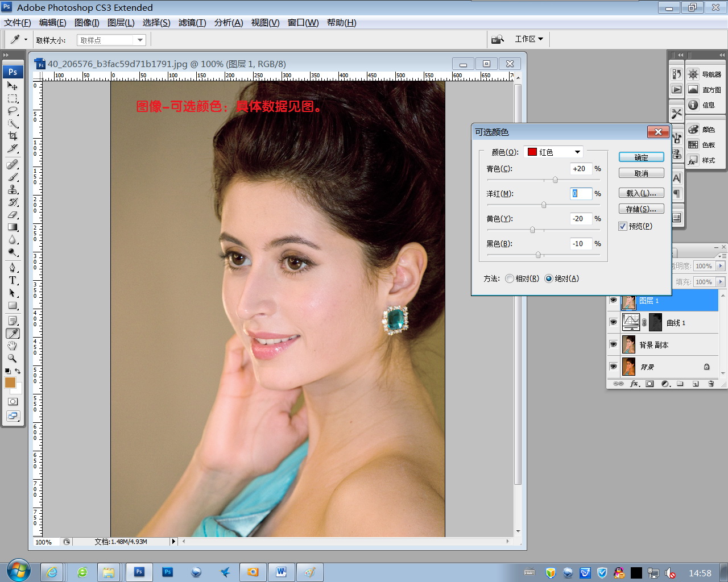Hide the 背景 副本 layer
The image size is (728, 582).
(613, 344)
